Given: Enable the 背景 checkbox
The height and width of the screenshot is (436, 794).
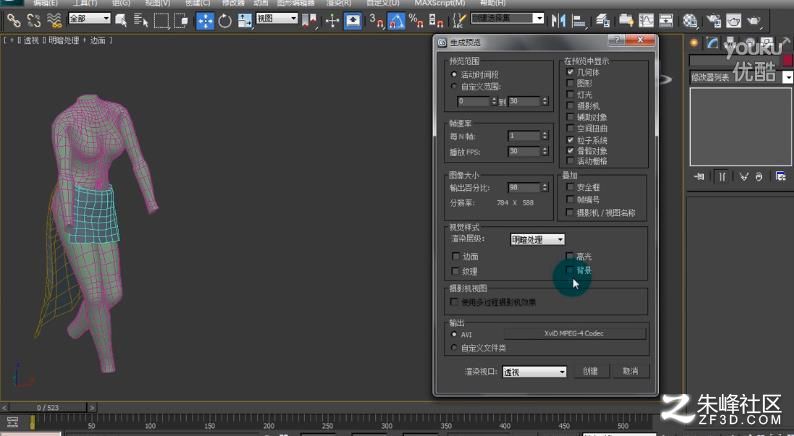Looking at the screenshot, I should point(570,270).
